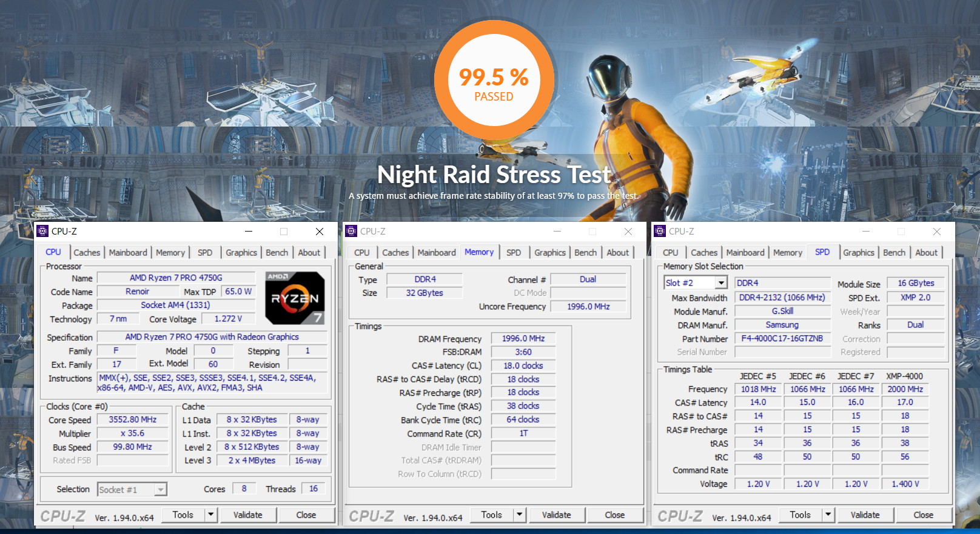Screen dimensions: 980x534
Task: Open Bench tab in right CPU-Z window
Action: (894, 253)
